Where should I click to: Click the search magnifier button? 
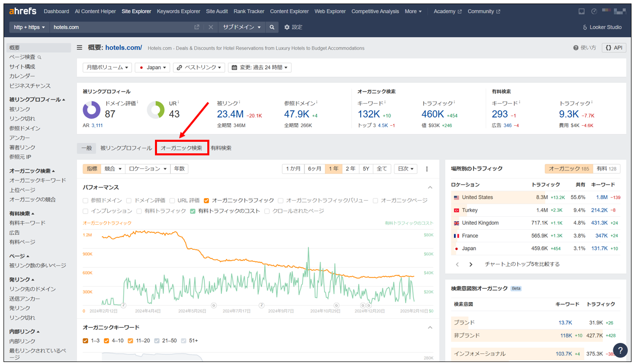[272, 27]
